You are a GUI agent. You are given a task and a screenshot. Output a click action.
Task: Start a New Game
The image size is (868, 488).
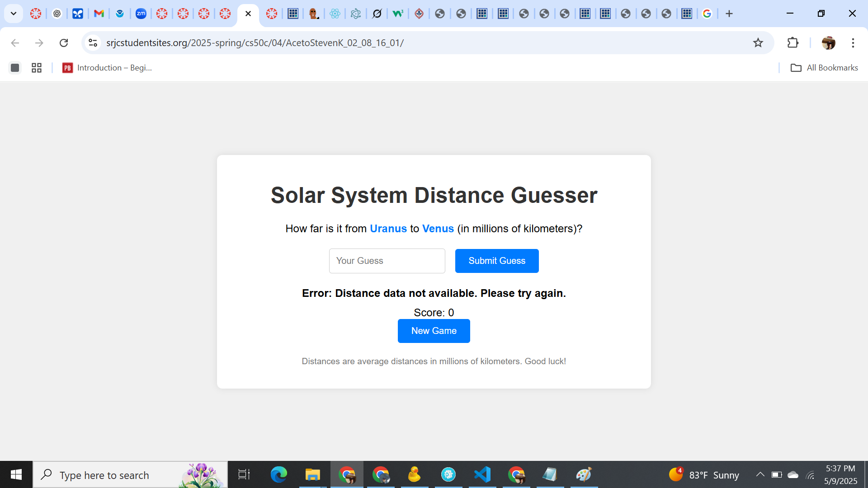point(434,331)
